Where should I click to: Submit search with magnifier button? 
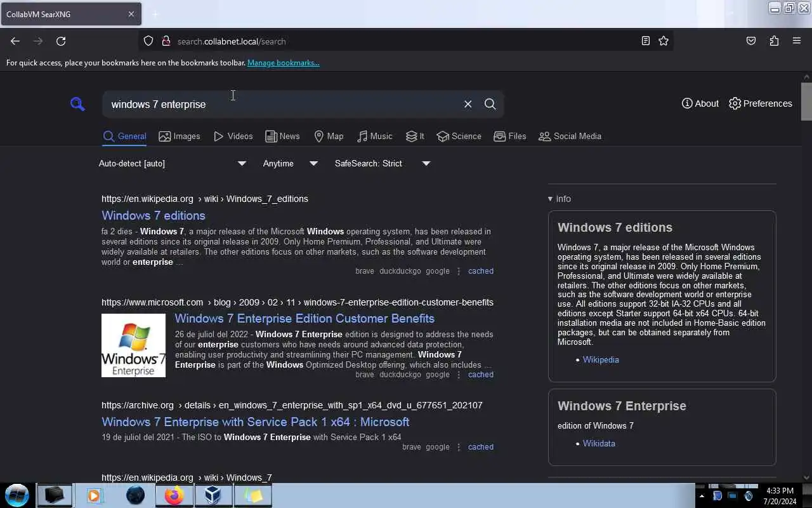[x=490, y=104]
